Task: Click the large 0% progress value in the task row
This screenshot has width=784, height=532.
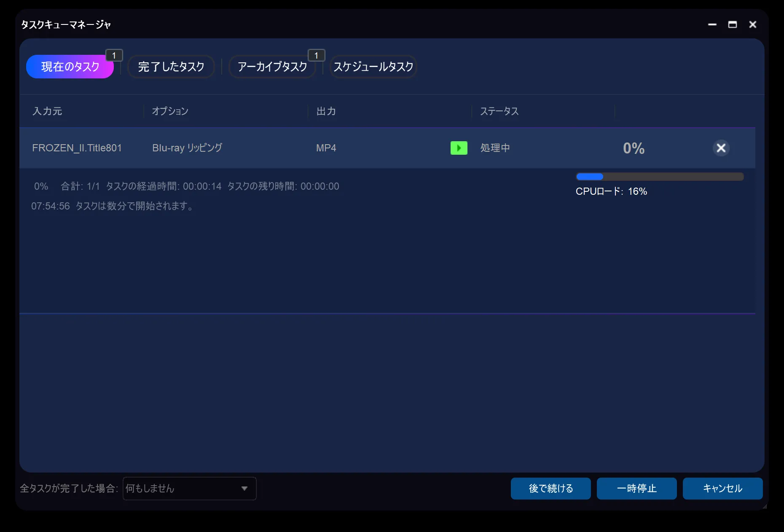Action: pyautogui.click(x=634, y=148)
